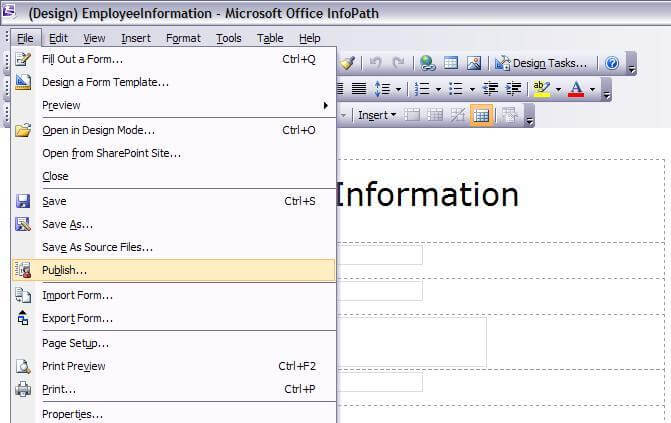The height and width of the screenshot is (423, 671).
Task: Click the Insert Table icon in standard toolbar
Action: click(x=451, y=63)
